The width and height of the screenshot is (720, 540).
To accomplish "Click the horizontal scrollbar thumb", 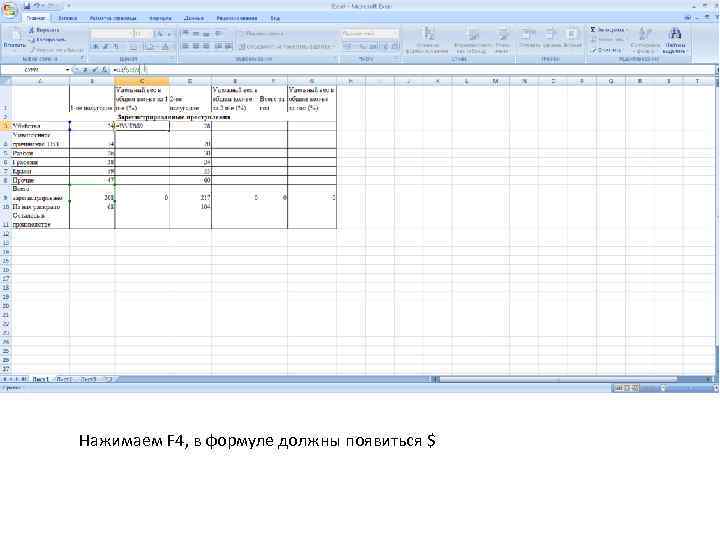I will (x=558, y=379).
